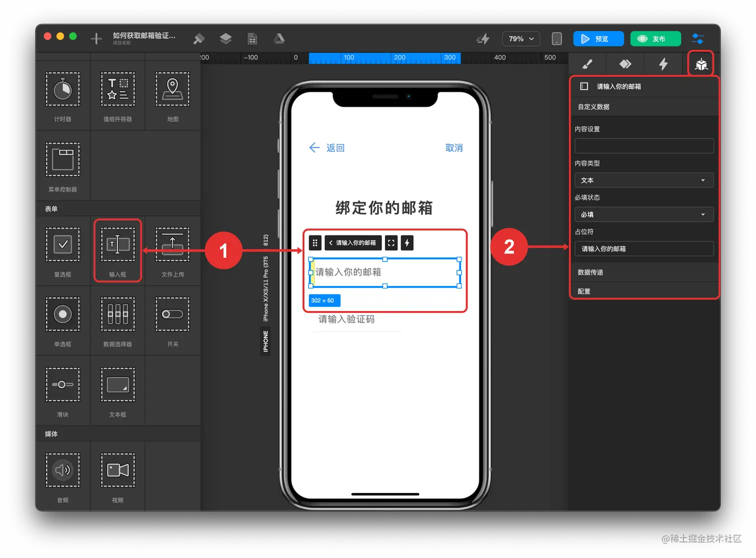Click the triangle assets icon in toolbar
This screenshot has height=558, width=756.
point(279,38)
